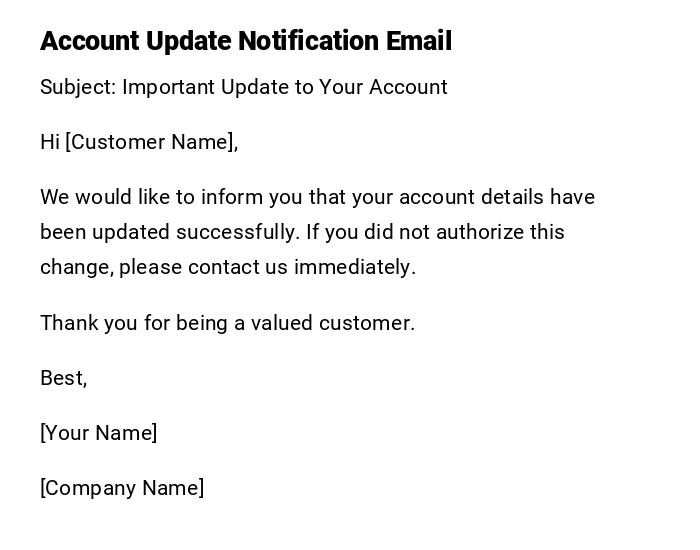700x550 pixels.
Task: Click the word 'change,' in the body
Action: (x=76, y=267)
